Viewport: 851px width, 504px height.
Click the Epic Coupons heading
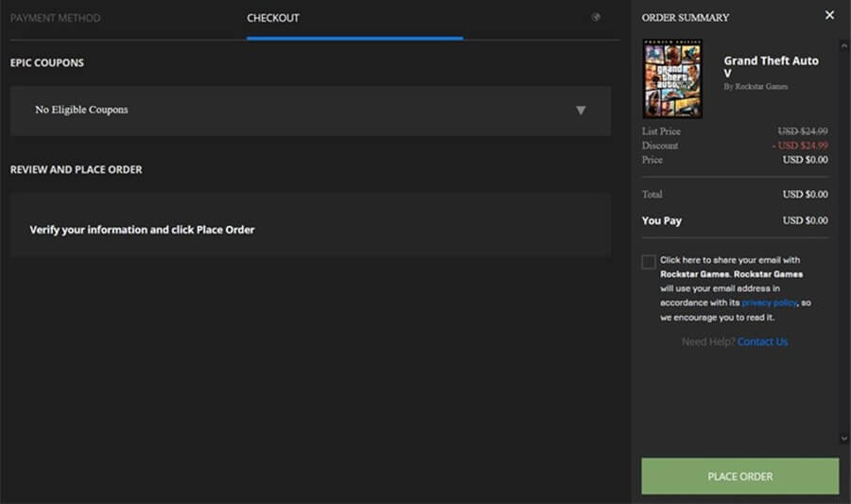(x=46, y=63)
